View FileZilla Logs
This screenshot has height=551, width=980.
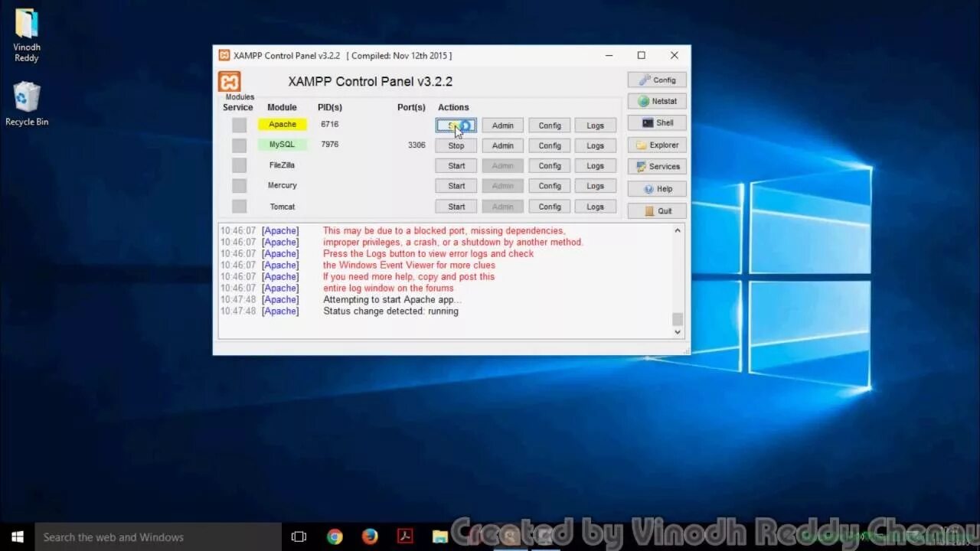(x=596, y=165)
